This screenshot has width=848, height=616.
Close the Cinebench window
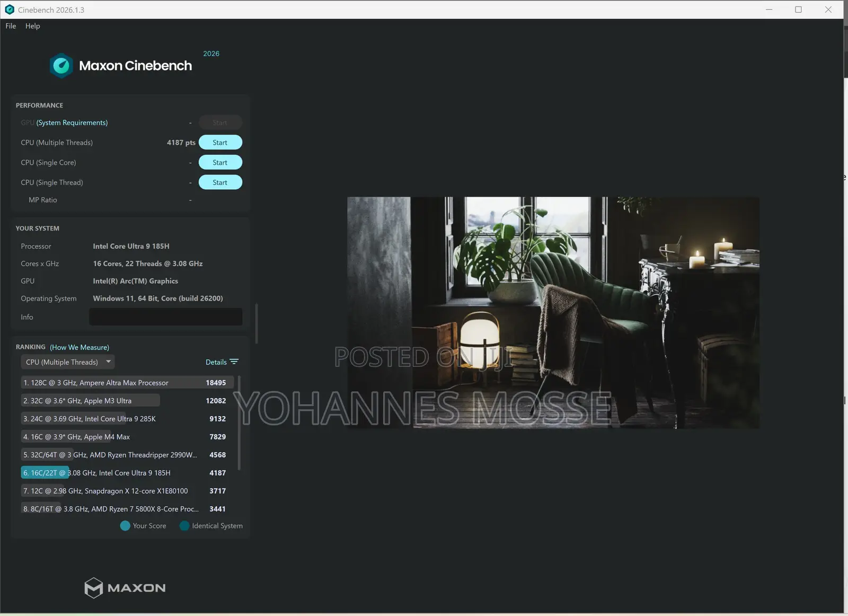point(828,10)
